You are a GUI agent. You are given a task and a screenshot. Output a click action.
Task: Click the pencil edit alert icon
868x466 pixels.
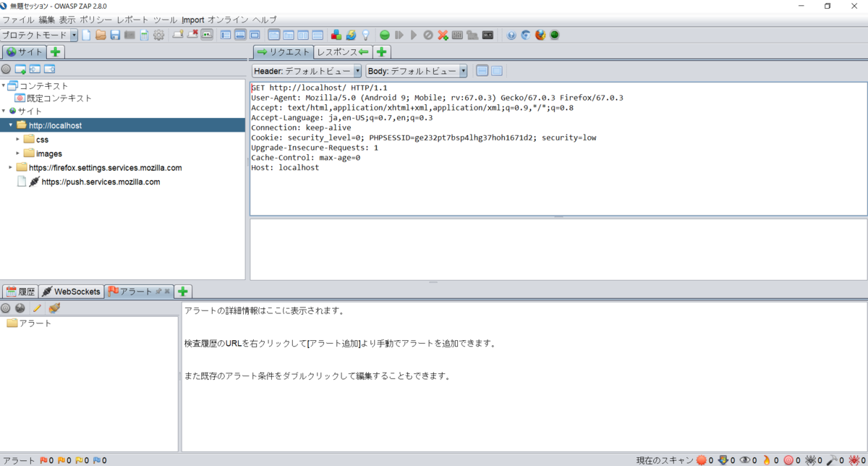pyautogui.click(x=37, y=308)
